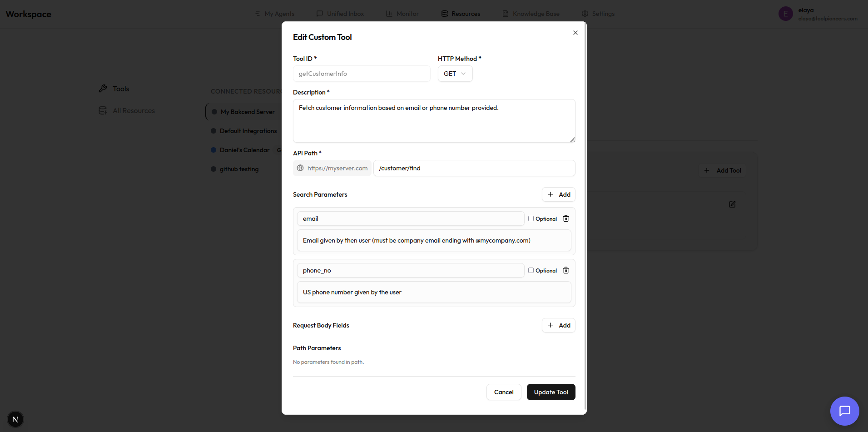Add a new Search Parameter
This screenshot has height=432, width=868.
tap(558, 194)
